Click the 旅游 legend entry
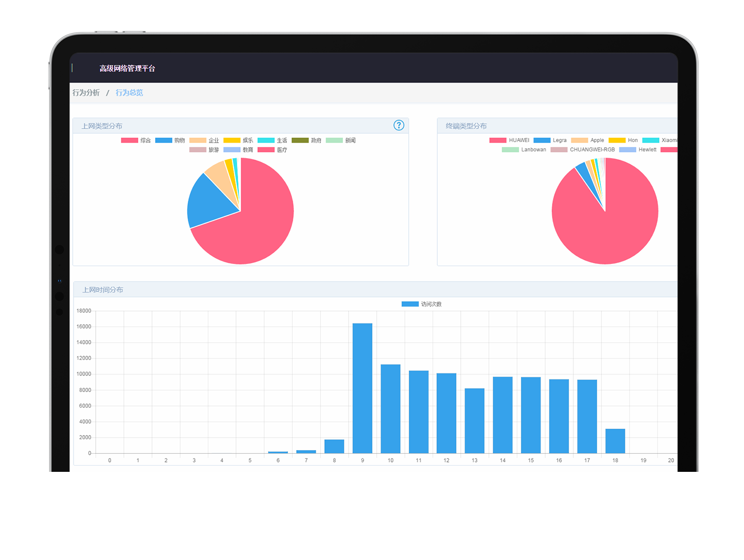 204,150
